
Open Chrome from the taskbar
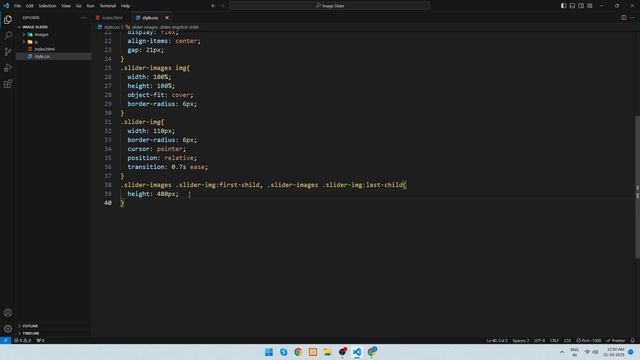point(298,352)
